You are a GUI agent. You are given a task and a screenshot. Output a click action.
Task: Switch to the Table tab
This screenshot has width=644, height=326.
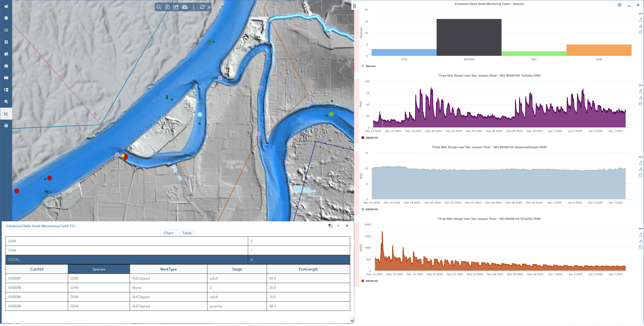[x=186, y=233]
